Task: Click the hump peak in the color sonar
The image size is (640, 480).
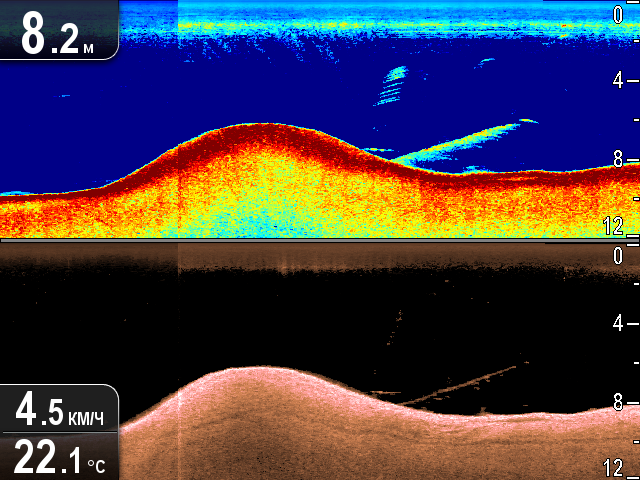Action: tap(262, 127)
